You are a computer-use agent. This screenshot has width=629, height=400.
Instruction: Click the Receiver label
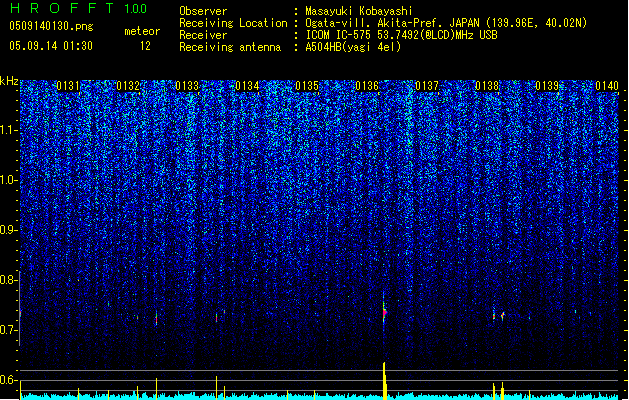pyautogui.click(x=203, y=35)
